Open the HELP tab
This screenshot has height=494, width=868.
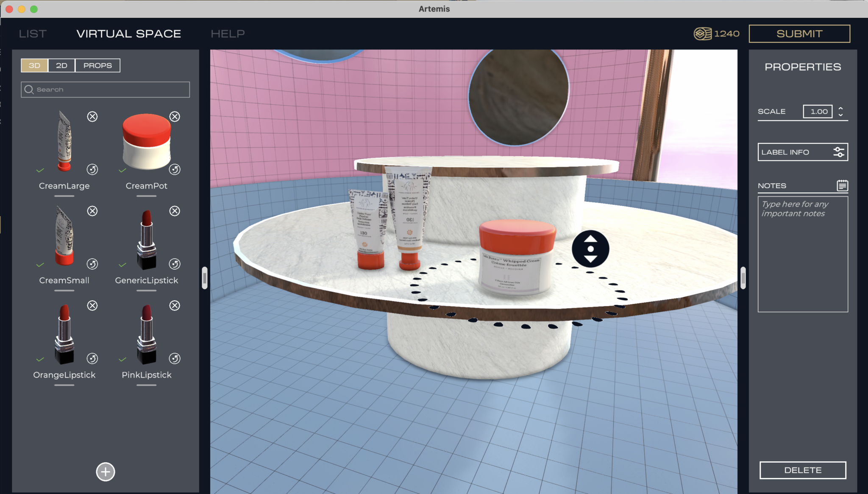(228, 33)
